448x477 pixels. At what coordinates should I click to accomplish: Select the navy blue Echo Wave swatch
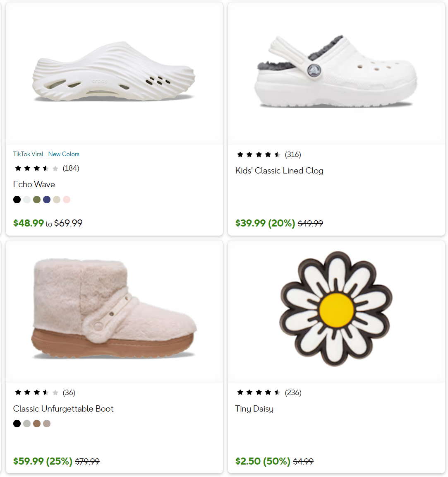coord(47,200)
